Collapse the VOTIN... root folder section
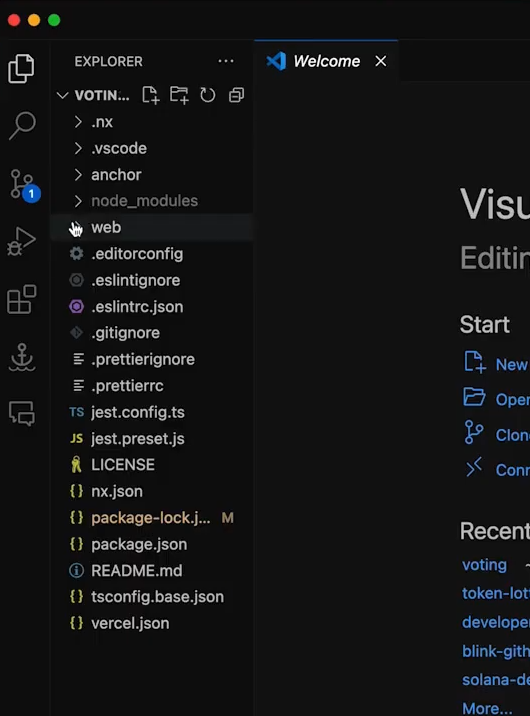Viewport: 530px width, 716px height. coord(63,95)
